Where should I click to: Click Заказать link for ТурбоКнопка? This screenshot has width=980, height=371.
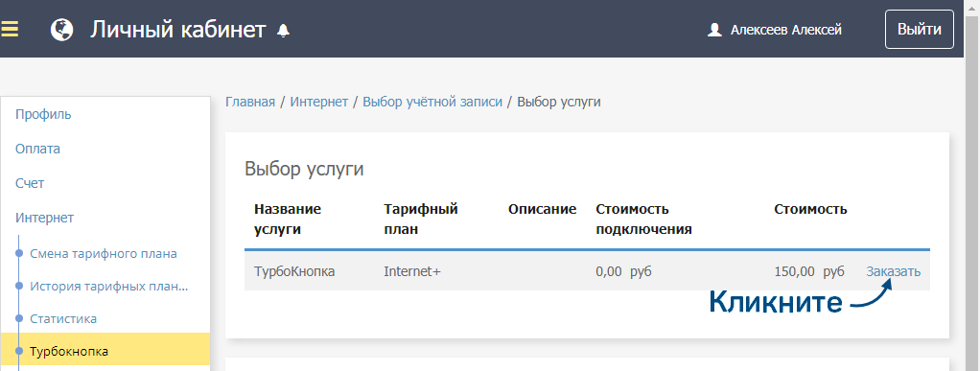coord(893,271)
